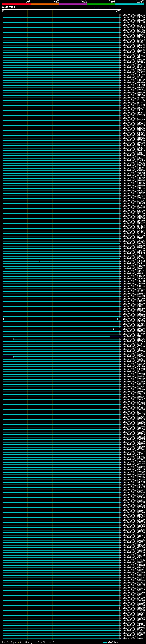Select the UniRef100_Q27IC5 label
Image resolution: width=146 pixels, height=644 pixels.
coord(134,560)
